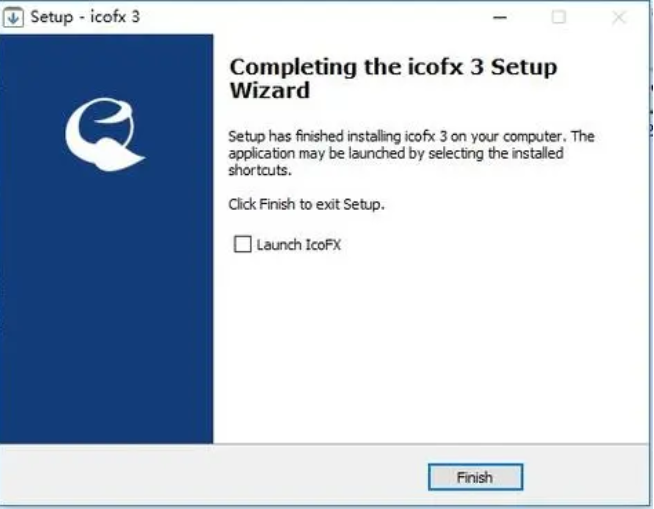Click the grey footer bar left of Finish

click(x=213, y=476)
